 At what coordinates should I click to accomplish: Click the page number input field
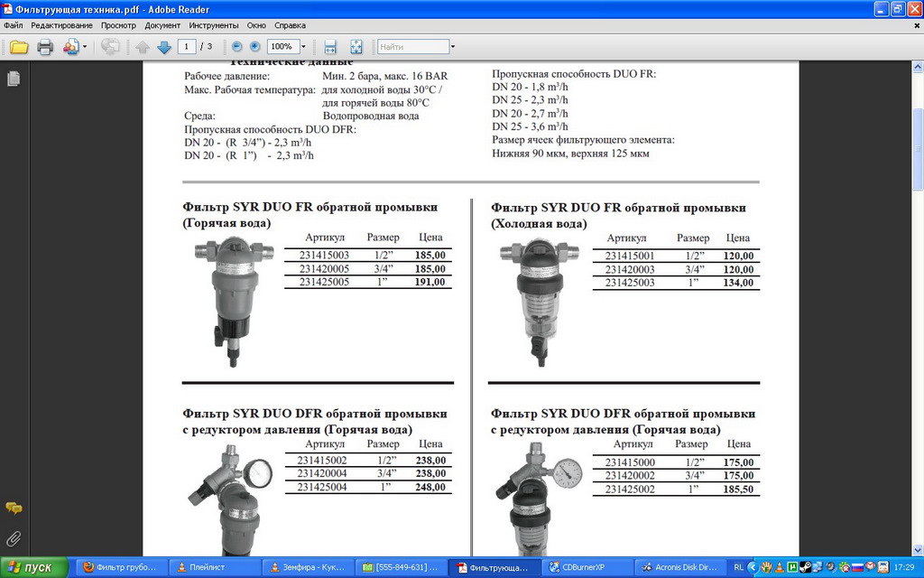coord(187,47)
